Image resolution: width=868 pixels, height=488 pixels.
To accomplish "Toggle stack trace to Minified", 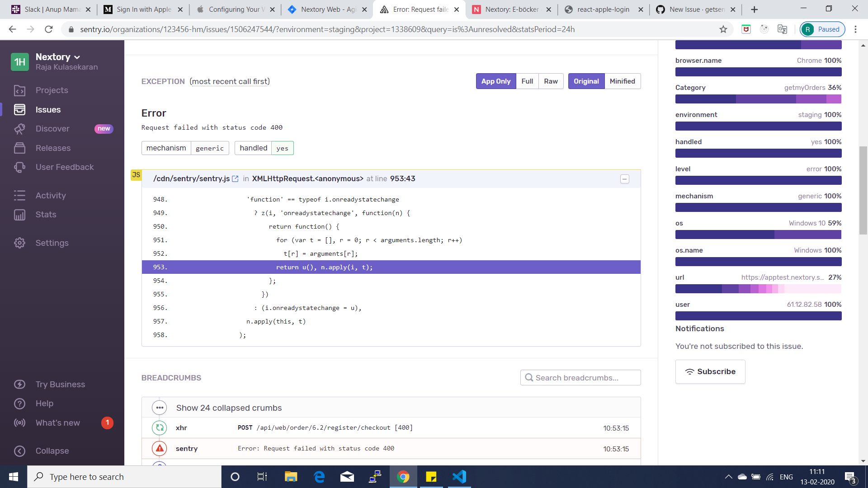I will pos(623,81).
